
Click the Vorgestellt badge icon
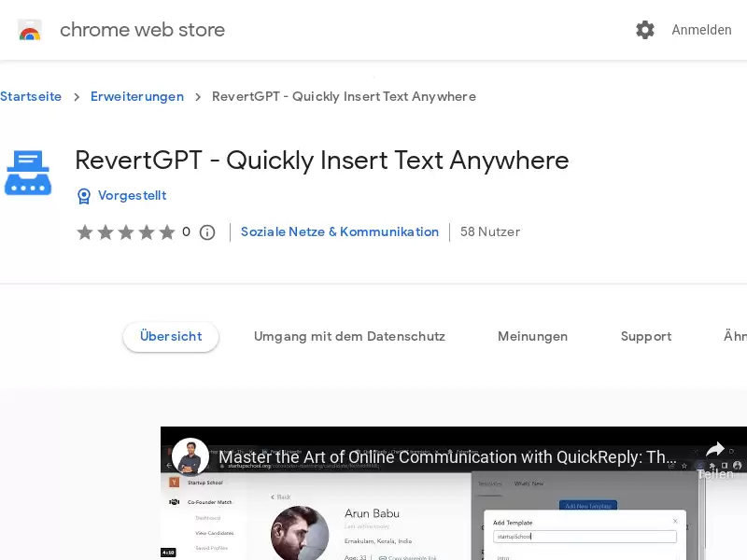tap(84, 196)
